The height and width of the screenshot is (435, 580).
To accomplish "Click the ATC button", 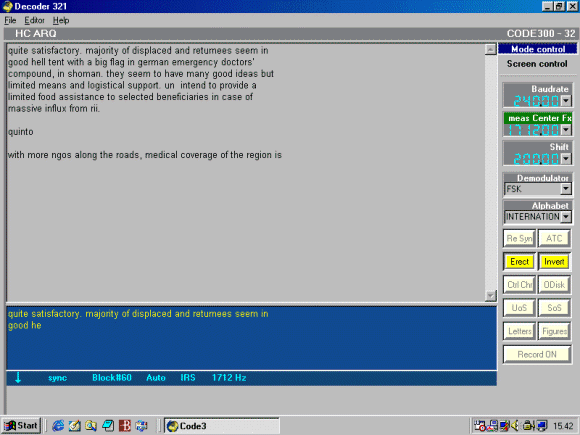I will click(554, 239).
